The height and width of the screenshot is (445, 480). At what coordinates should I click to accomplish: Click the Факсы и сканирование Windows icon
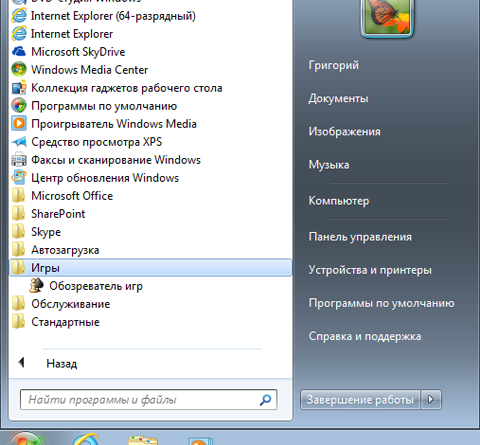19,160
